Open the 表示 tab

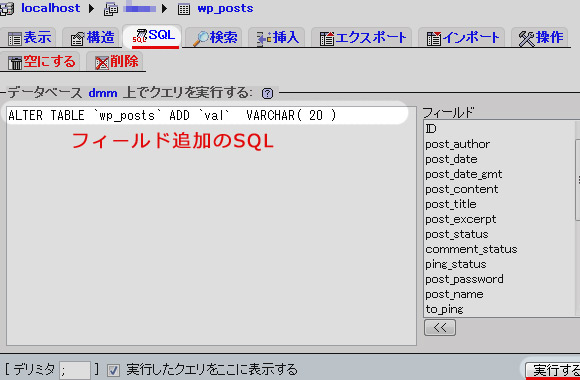[x=28, y=38]
